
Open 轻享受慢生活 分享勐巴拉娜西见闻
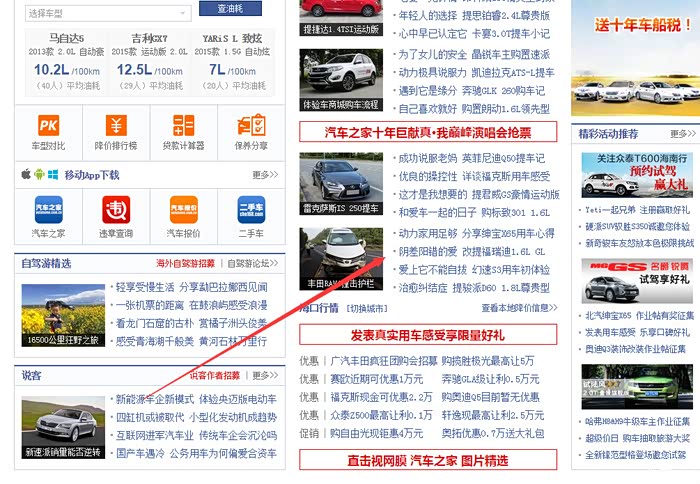click(x=192, y=287)
